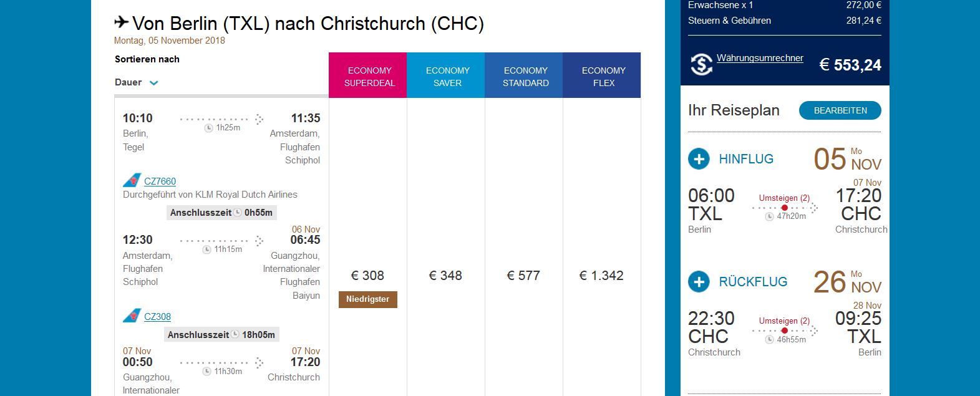
Task: Choose the € 348 Saver fare
Action: click(x=445, y=276)
